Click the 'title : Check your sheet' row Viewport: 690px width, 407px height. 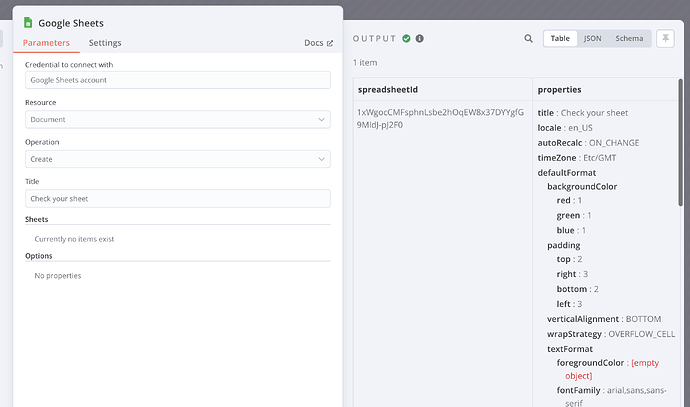point(583,113)
